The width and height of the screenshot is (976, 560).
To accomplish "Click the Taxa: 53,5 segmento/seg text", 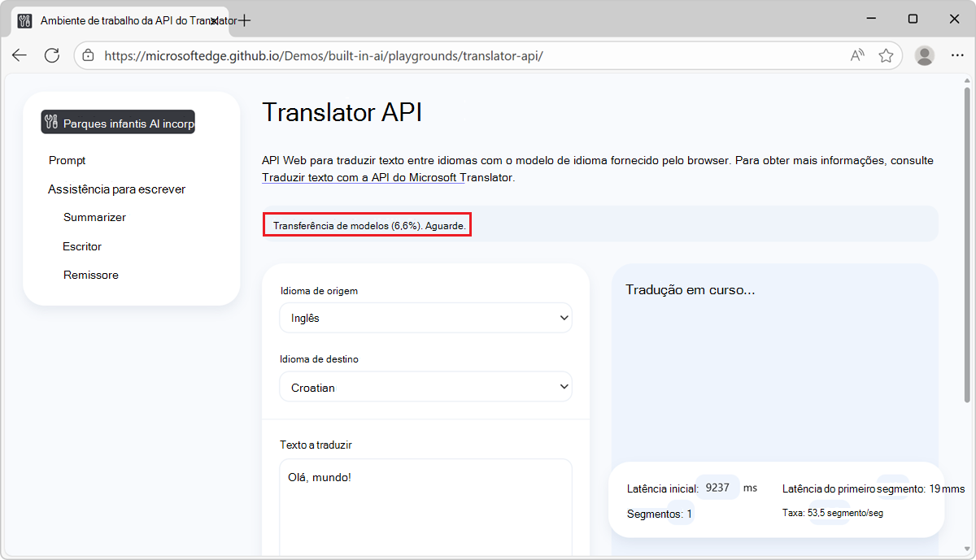I will click(x=832, y=513).
